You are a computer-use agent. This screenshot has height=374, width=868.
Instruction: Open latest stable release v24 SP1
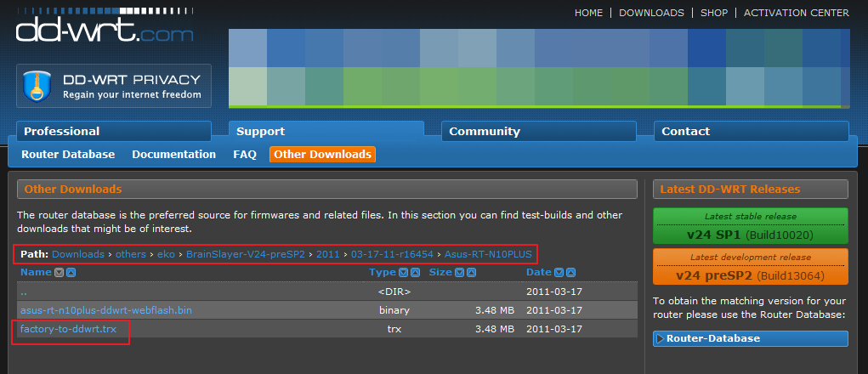751,226
